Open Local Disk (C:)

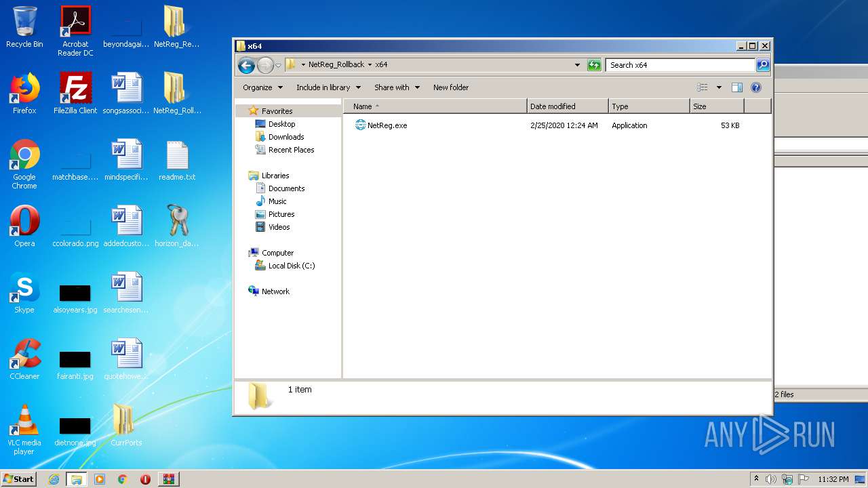tap(291, 266)
